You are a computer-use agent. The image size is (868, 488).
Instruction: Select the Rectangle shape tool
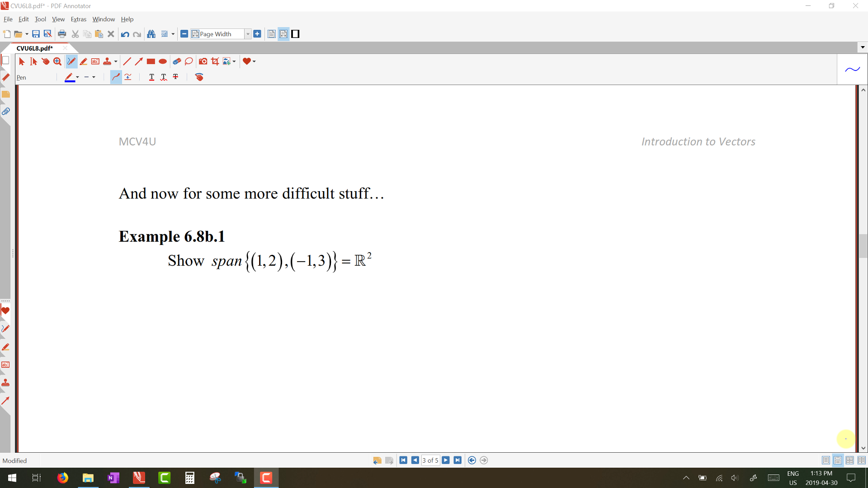(151, 61)
